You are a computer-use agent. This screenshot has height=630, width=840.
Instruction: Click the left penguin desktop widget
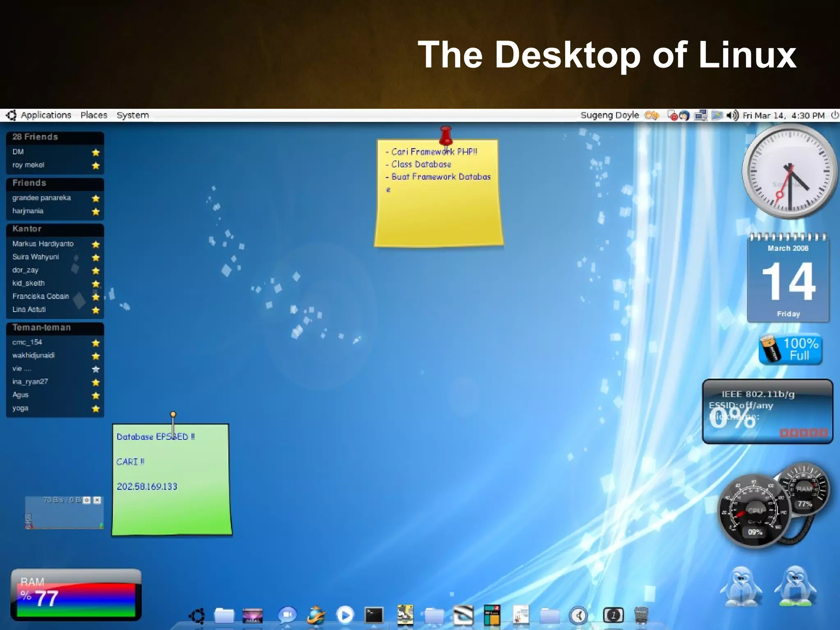741,587
